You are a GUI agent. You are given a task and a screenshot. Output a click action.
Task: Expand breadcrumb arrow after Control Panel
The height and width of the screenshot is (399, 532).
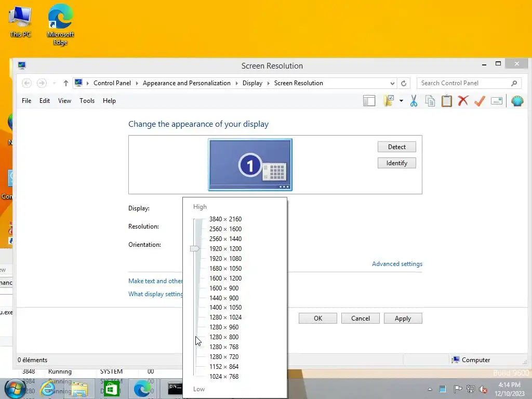coord(137,83)
